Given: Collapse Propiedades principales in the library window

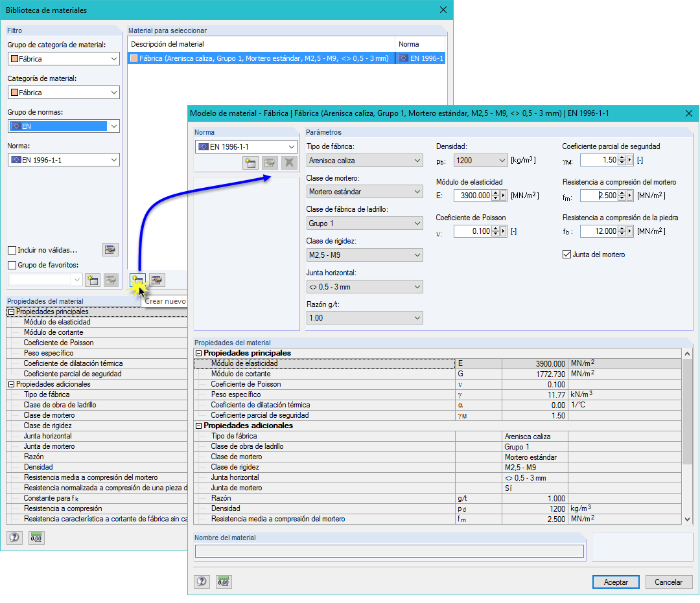Looking at the screenshot, I should (12, 312).
